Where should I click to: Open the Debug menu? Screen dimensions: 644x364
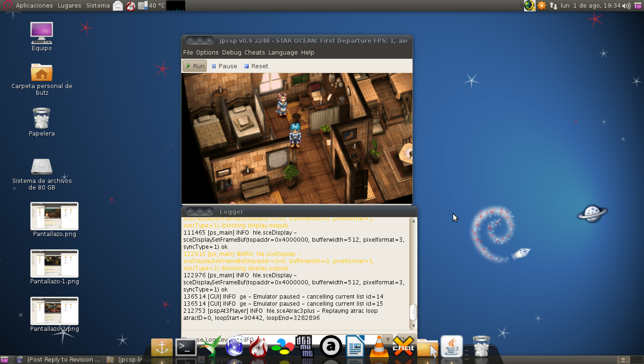(x=232, y=52)
